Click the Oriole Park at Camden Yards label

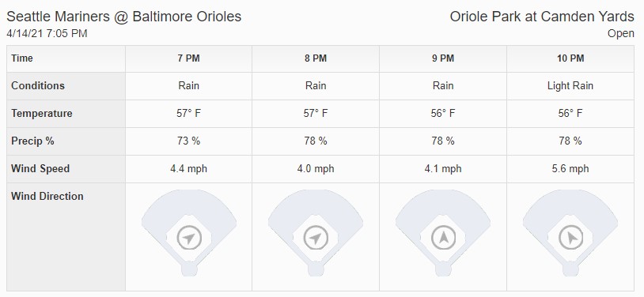pos(542,17)
